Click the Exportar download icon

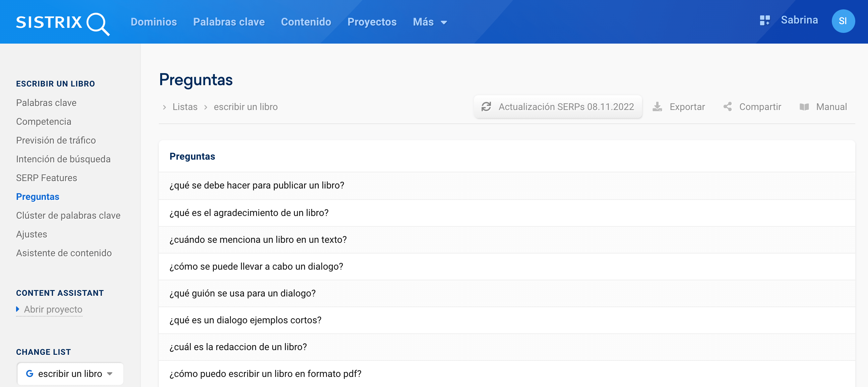[657, 107]
